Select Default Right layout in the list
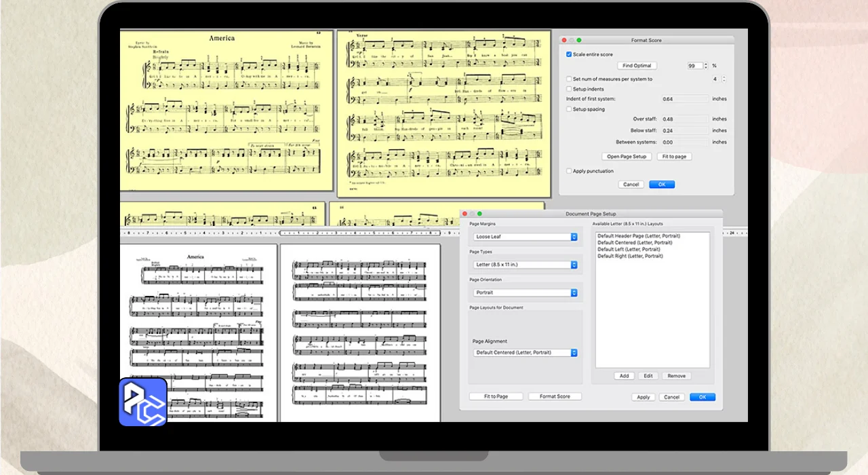The height and width of the screenshot is (475, 868). pyautogui.click(x=630, y=256)
